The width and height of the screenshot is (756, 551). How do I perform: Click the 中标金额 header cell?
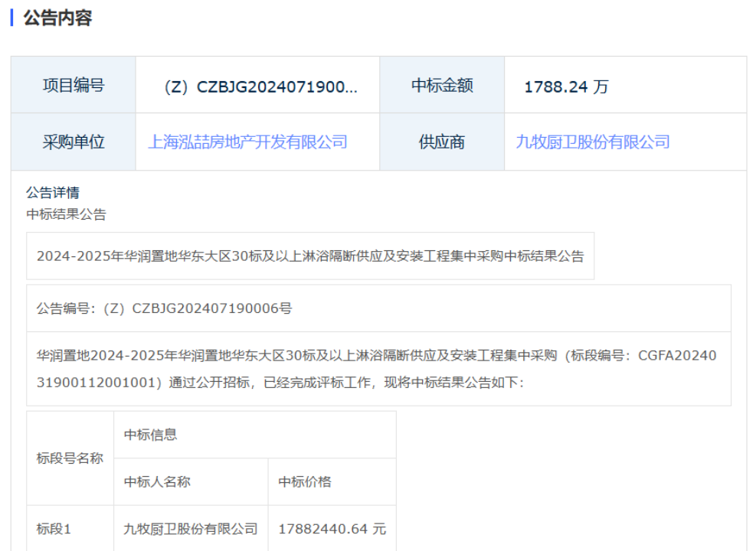[x=442, y=85]
